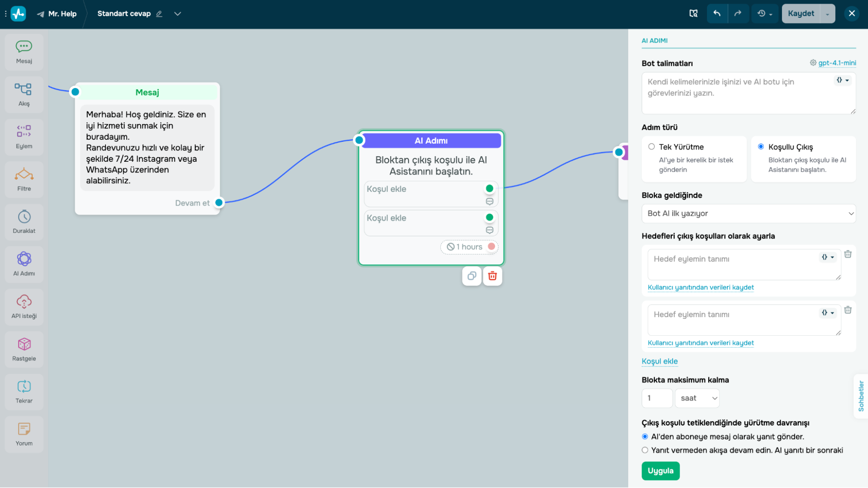Click the Koşul ekle link in panel

coord(659,361)
